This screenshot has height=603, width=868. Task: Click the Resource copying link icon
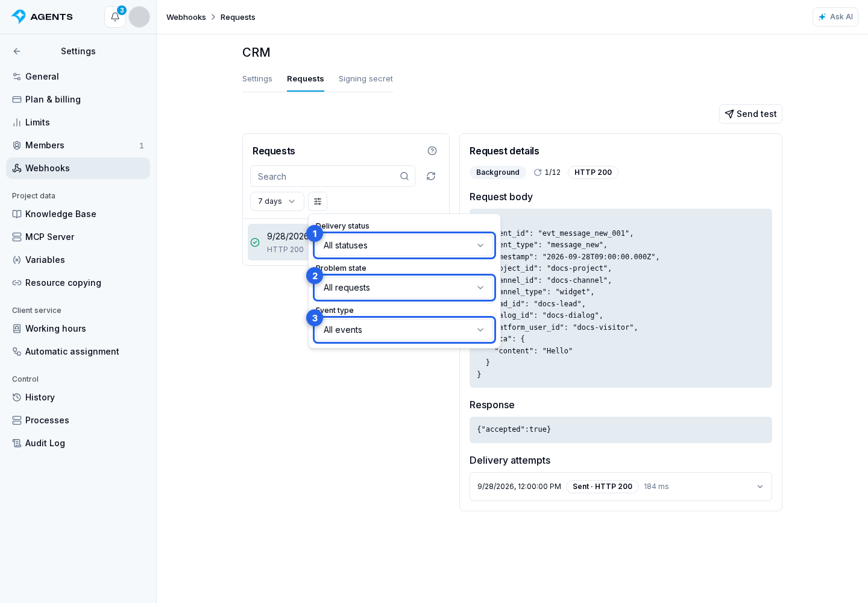pos(17,283)
